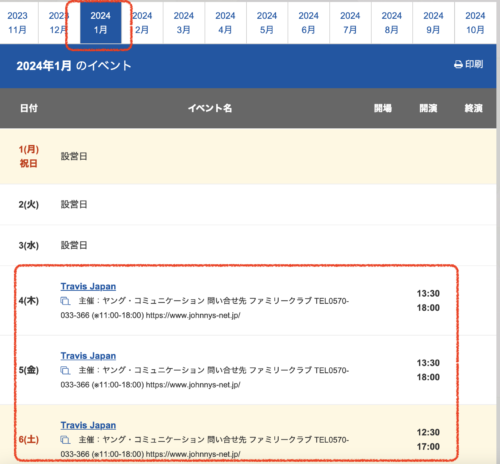Go to the 2024 8月 tab

tap(392, 23)
